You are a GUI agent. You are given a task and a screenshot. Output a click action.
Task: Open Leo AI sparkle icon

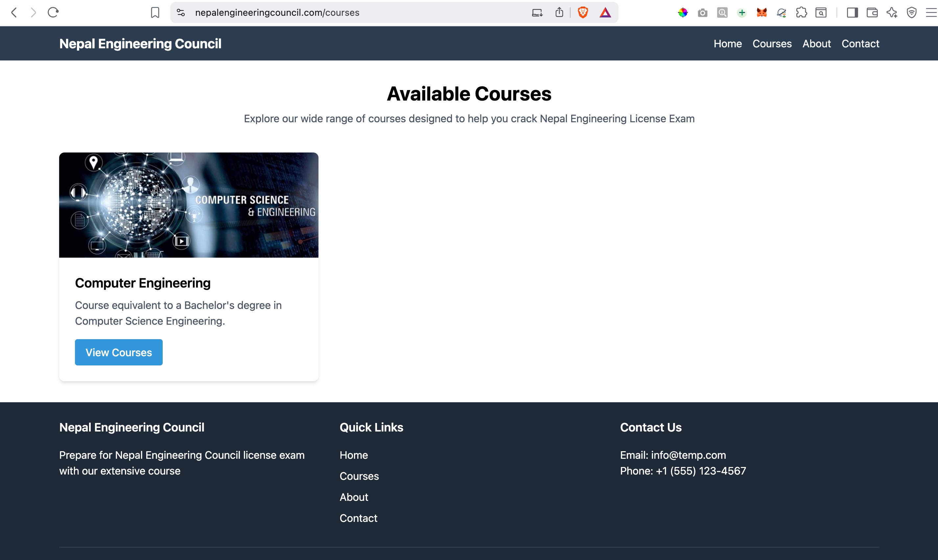892,12
